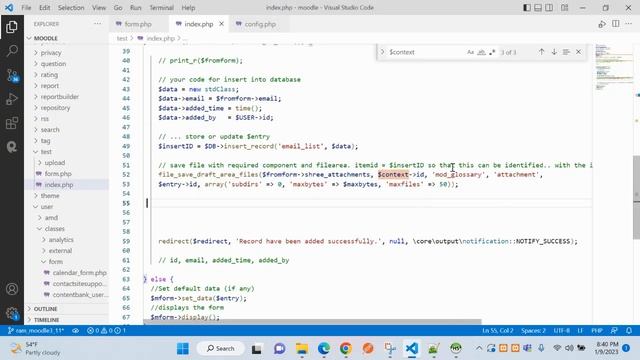Expand the privacy folder
640x360 pixels.
tap(51, 53)
